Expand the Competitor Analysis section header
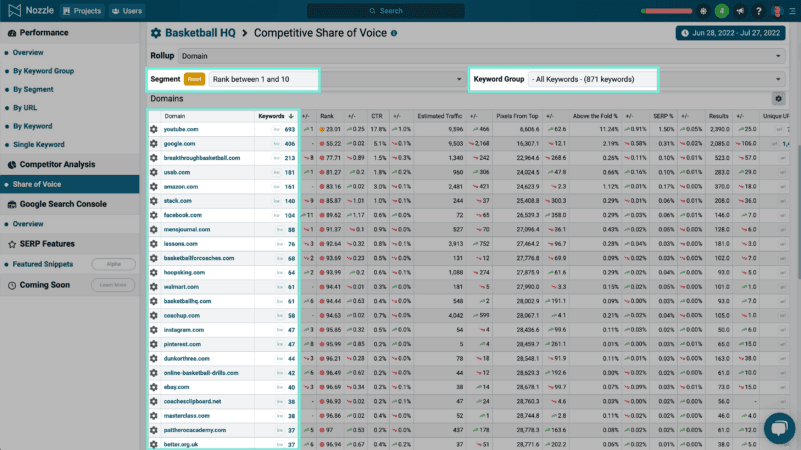 click(69, 164)
